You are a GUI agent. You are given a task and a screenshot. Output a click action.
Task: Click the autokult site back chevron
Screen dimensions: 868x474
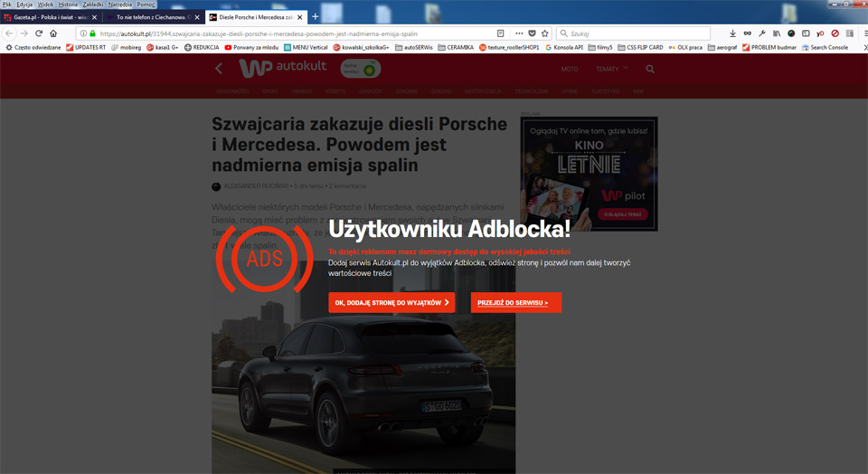click(219, 69)
